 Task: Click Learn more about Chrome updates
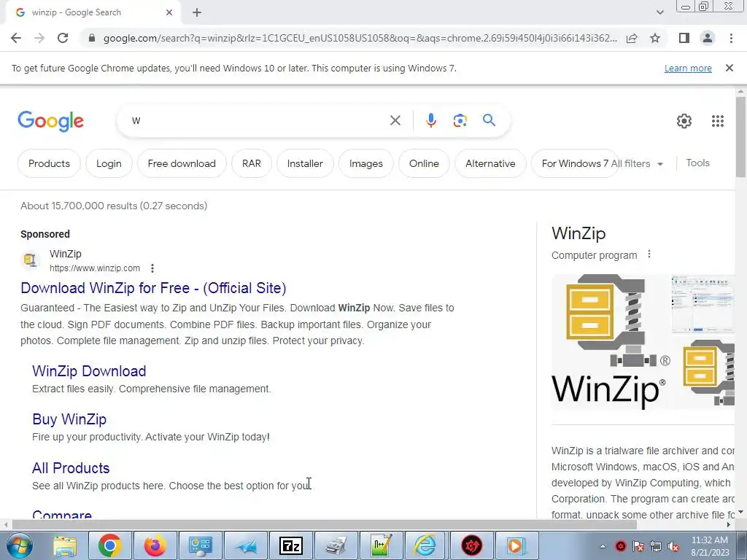(x=688, y=68)
